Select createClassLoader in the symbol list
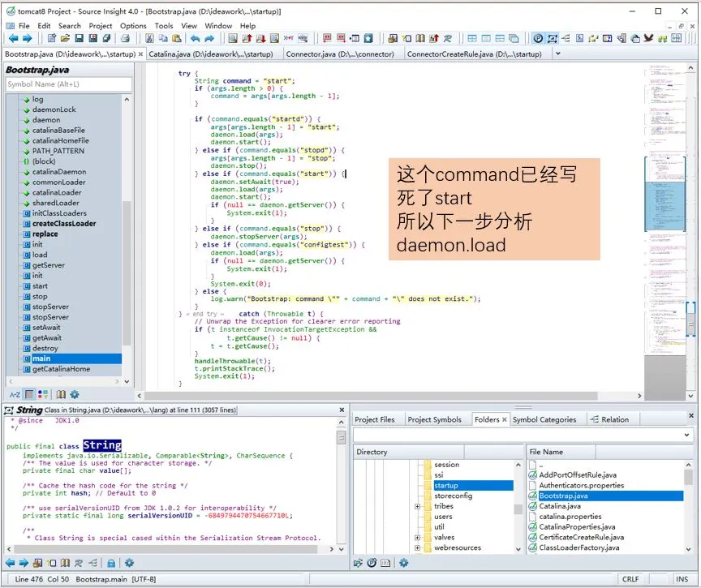 (x=64, y=224)
